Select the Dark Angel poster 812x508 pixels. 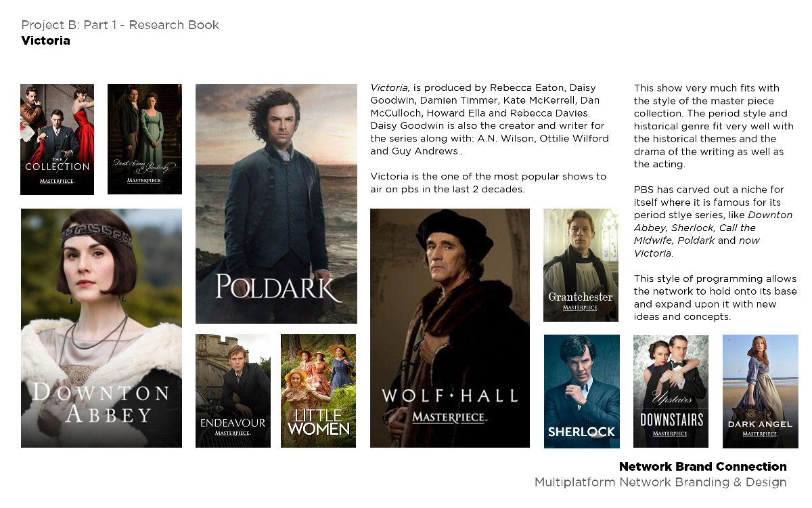point(761,391)
